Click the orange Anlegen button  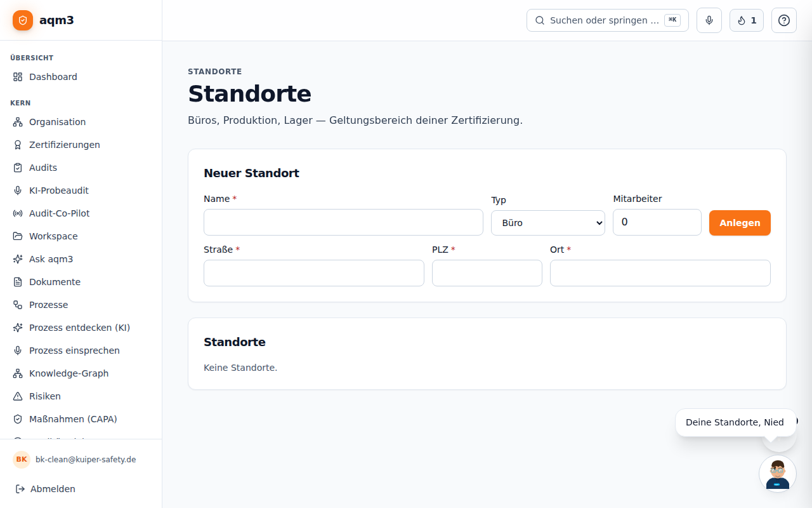click(x=740, y=223)
